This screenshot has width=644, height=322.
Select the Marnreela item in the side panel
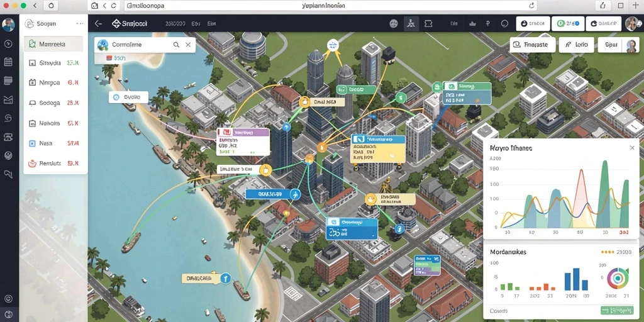(x=53, y=44)
